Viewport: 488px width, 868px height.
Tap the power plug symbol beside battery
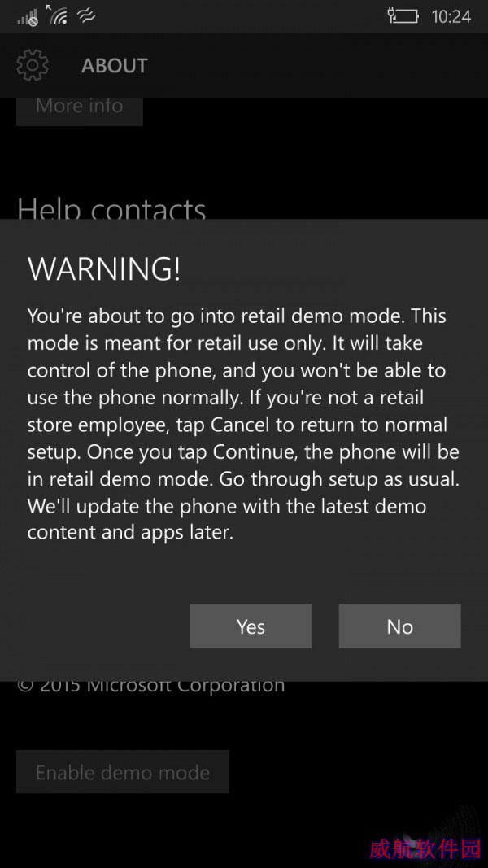pos(392,15)
